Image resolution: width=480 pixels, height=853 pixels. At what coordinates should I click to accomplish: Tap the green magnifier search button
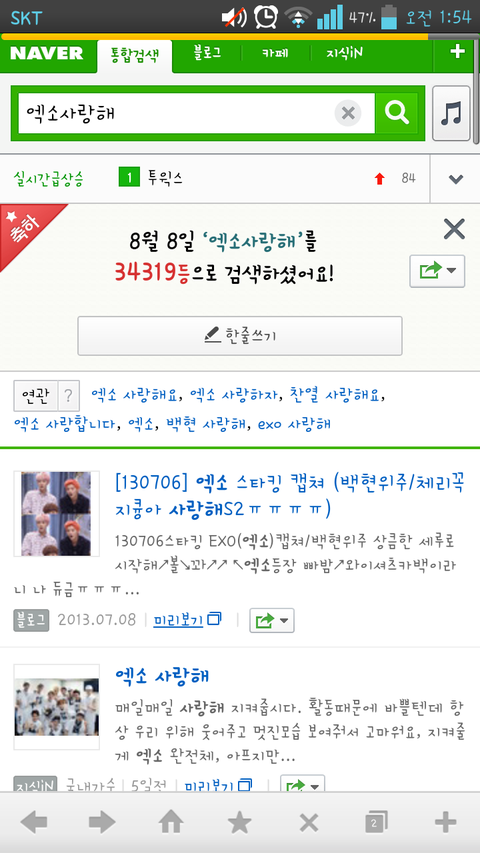click(x=397, y=113)
